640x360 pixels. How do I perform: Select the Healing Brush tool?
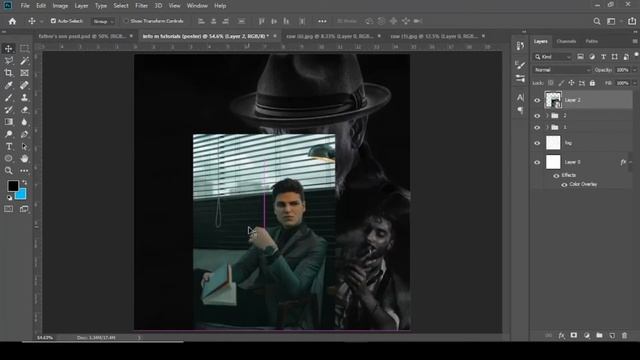click(x=24, y=85)
